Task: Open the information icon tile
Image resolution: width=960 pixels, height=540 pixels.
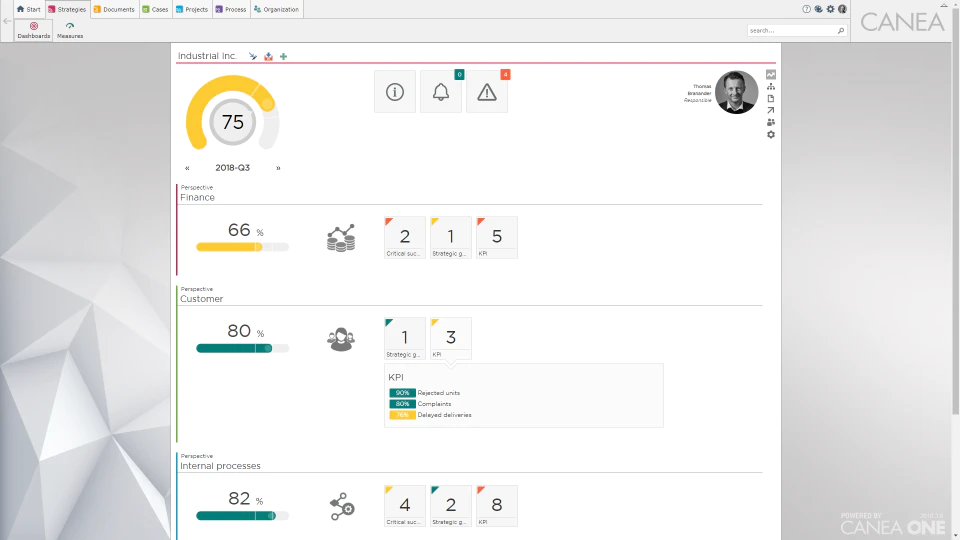Action: [395, 92]
